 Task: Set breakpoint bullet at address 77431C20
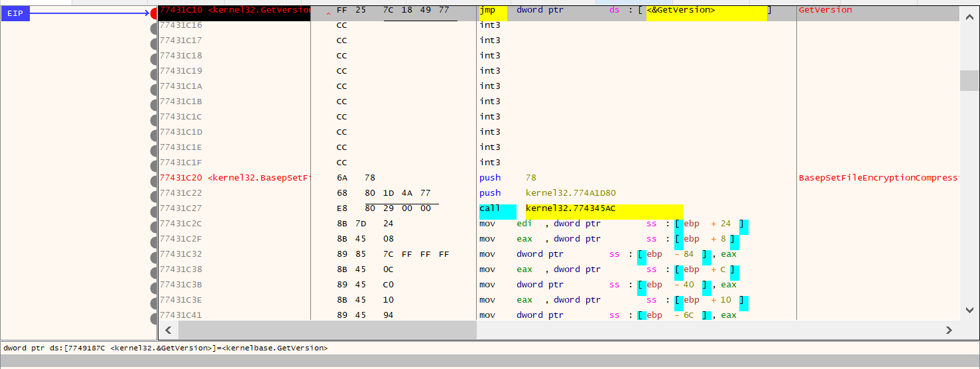point(154,178)
